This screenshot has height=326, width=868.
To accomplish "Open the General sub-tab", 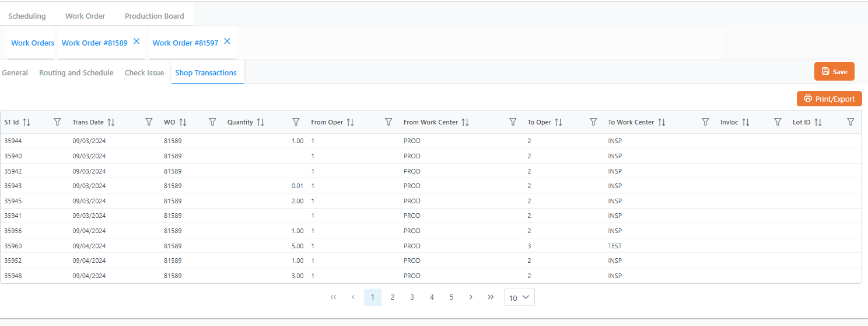I will point(15,73).
